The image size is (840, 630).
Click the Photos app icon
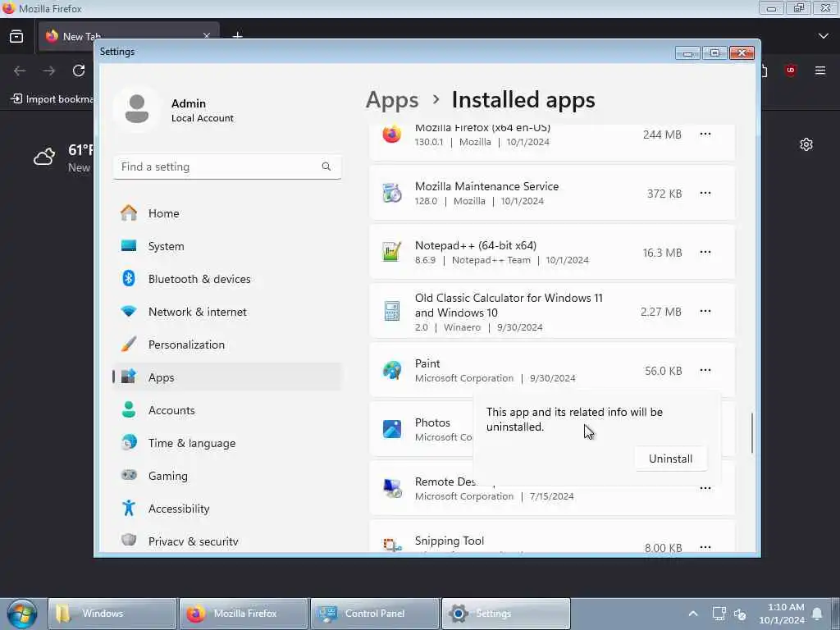(391, 429)
